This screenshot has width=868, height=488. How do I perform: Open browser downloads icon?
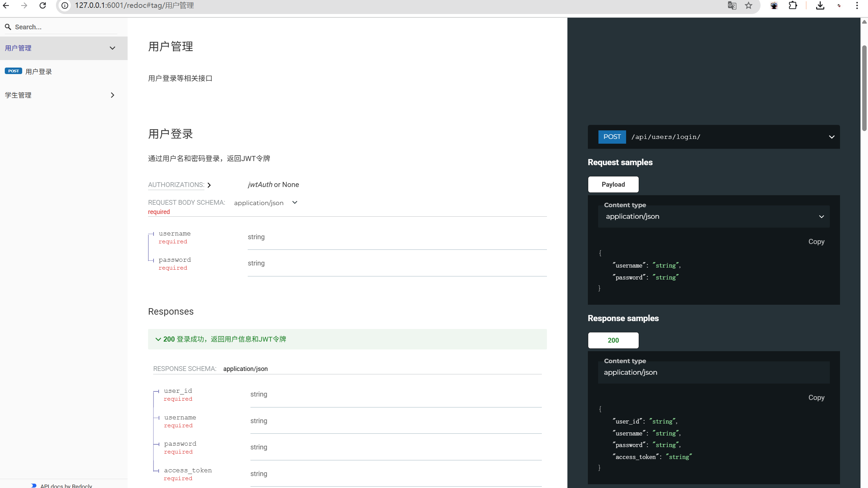820,5
